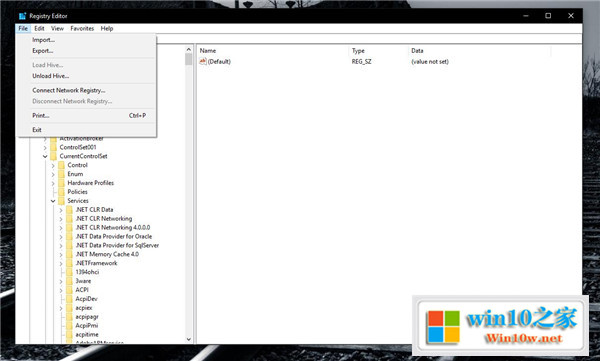The image size is (600, 361).
Task: Click the AcpiPmi folder icon
Action: coord(69,326)
